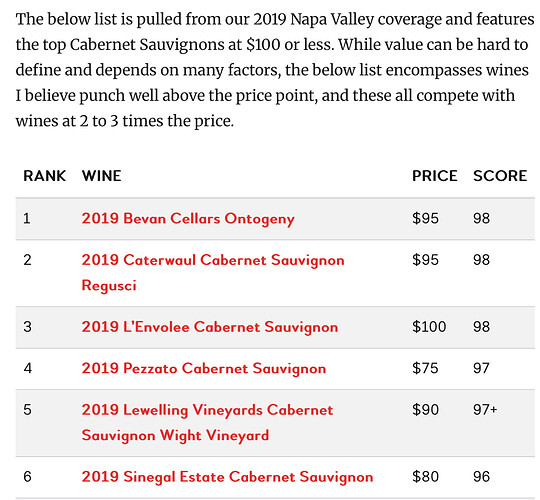
Task: Open 2019 Sinegal Estate Cabernet Sauvignon link
Action: (227, 477)
